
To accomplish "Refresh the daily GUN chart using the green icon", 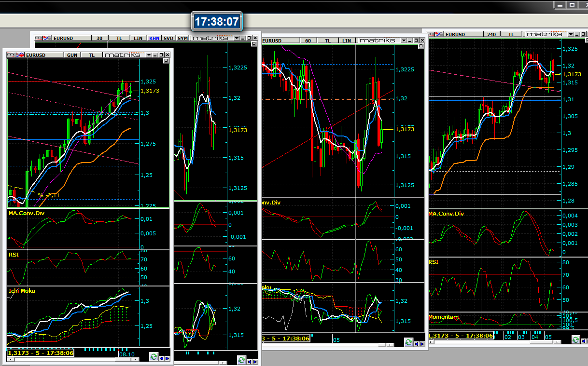I will coord(154,357).
